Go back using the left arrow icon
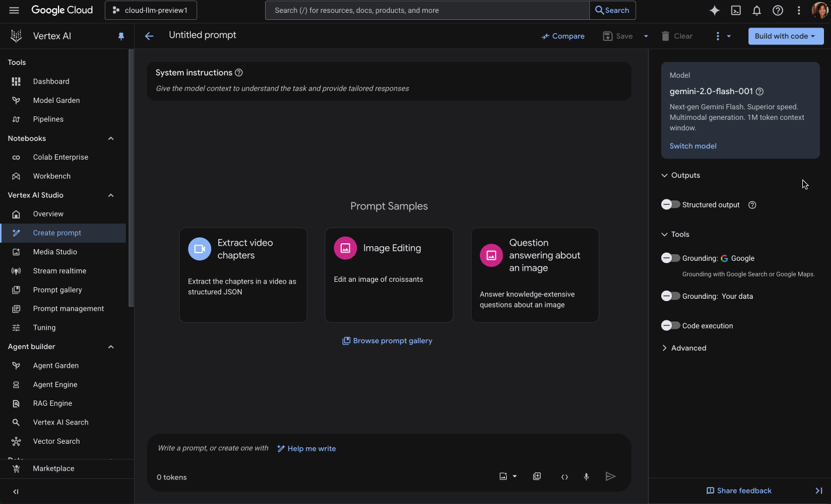This screenshot has width=831, height=504. [149, 36]
